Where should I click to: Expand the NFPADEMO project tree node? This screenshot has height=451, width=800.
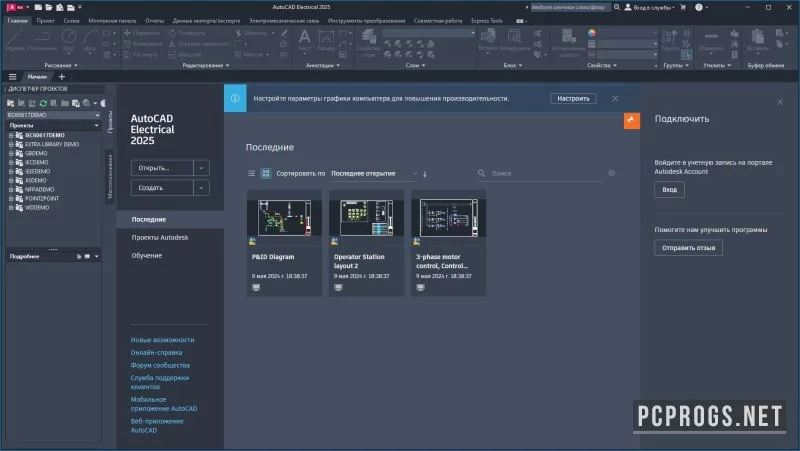pos(11,190)
